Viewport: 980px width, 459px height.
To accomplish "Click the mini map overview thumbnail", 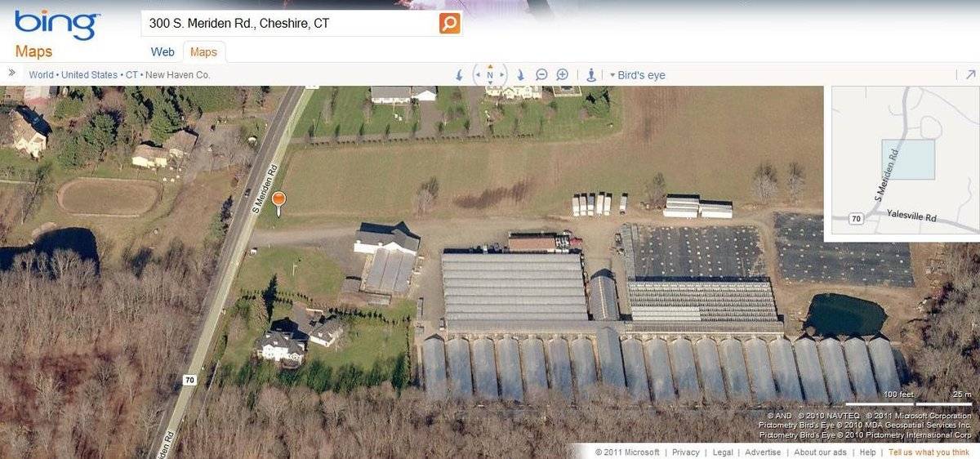I will [x=906, y=160].
